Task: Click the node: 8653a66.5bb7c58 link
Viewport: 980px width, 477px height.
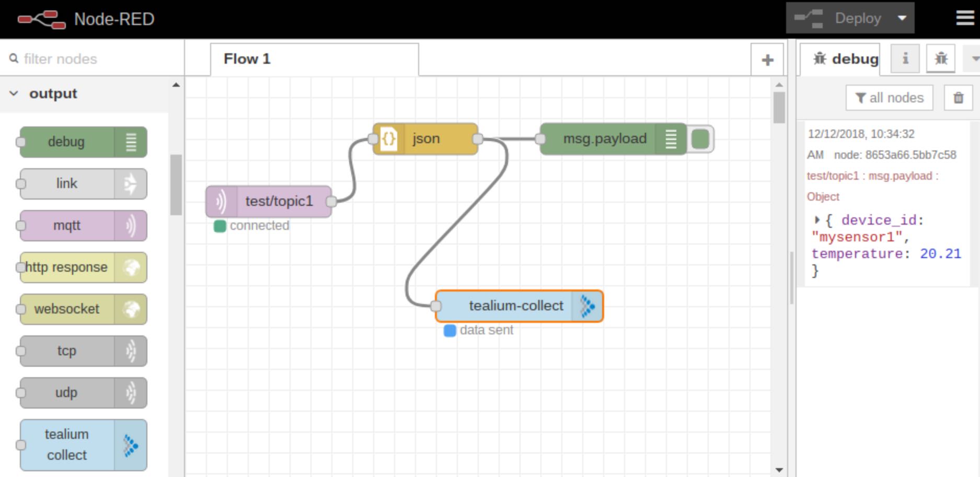Action: pyautogui.click(x=895, y=155)
